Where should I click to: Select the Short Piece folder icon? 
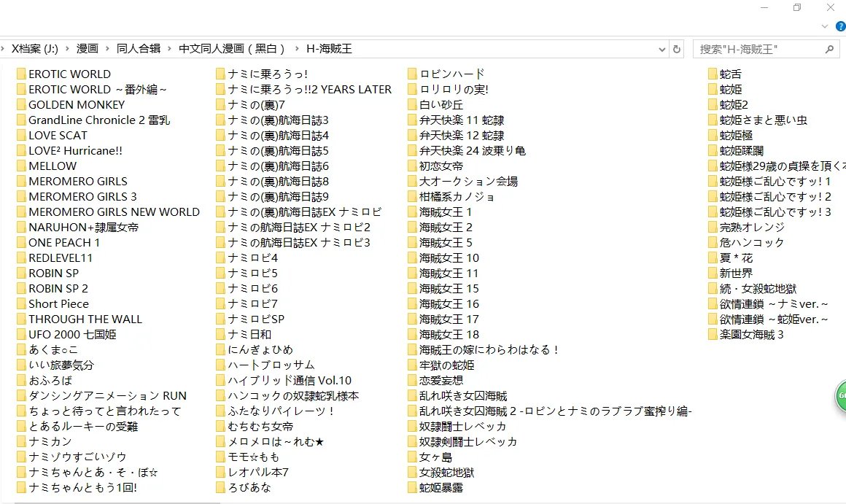21,304
